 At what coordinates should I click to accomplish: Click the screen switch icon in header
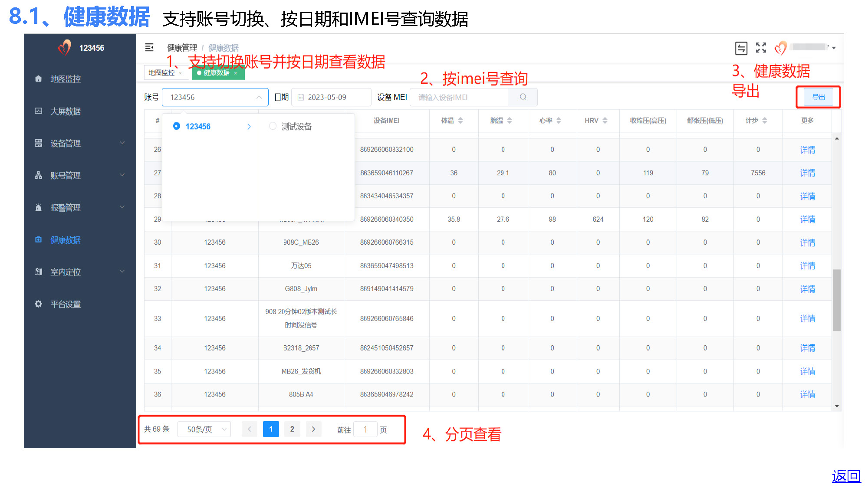(741, 48)
